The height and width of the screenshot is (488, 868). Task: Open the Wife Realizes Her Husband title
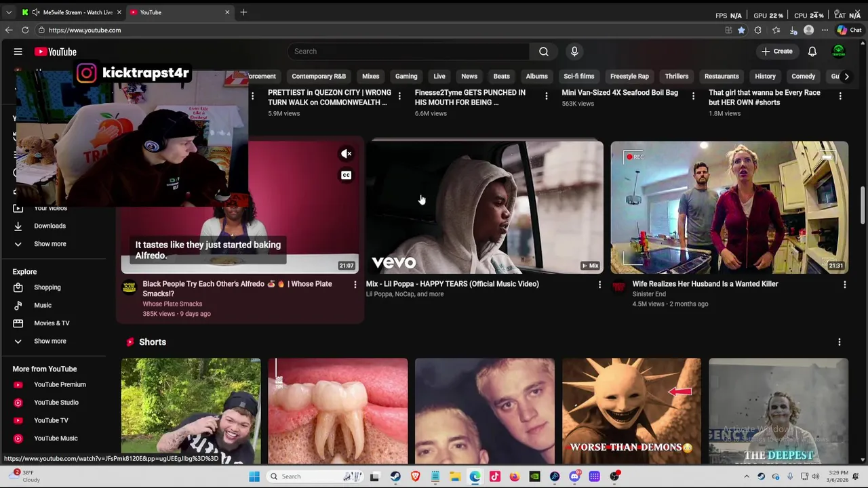[x=705, y=284]
